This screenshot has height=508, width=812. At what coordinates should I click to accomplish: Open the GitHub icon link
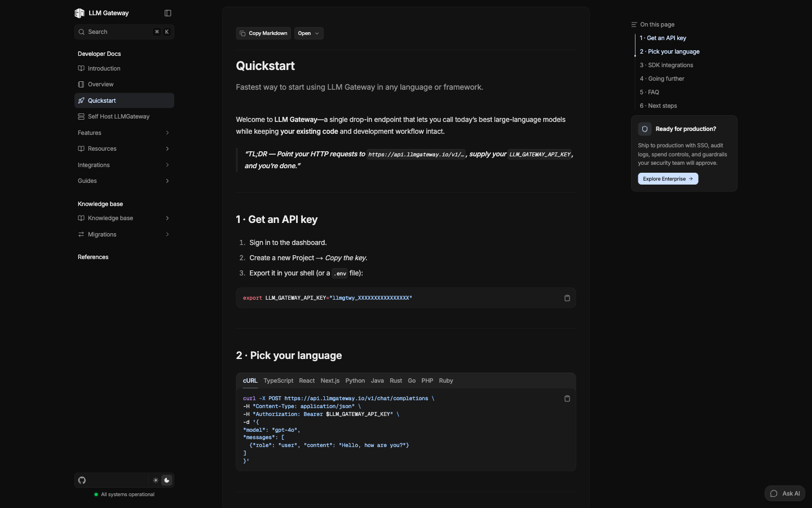tap(82, 480)
